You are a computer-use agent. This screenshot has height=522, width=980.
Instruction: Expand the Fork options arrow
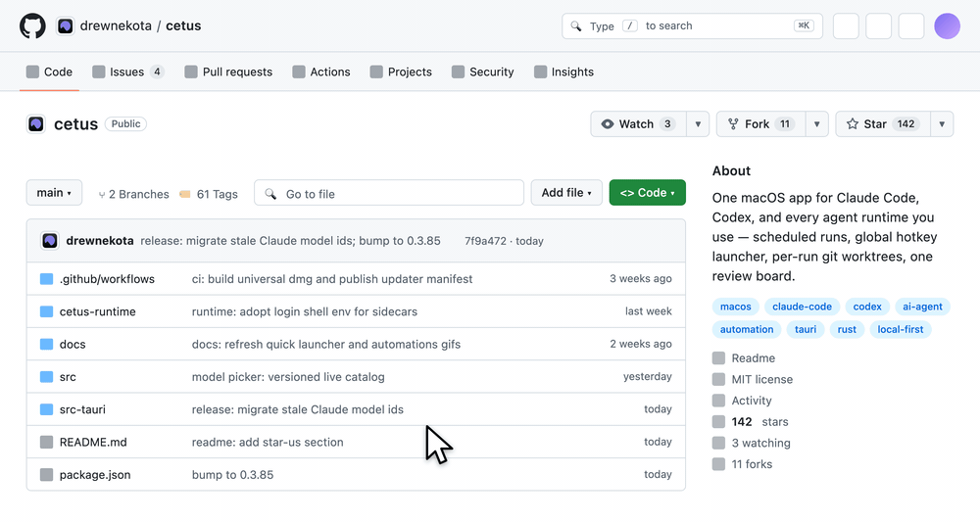[x=817, y=124]
